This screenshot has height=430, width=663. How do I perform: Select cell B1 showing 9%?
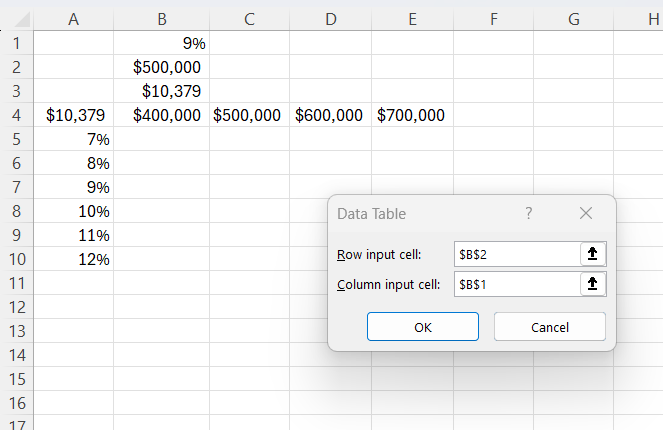[162, 43]
